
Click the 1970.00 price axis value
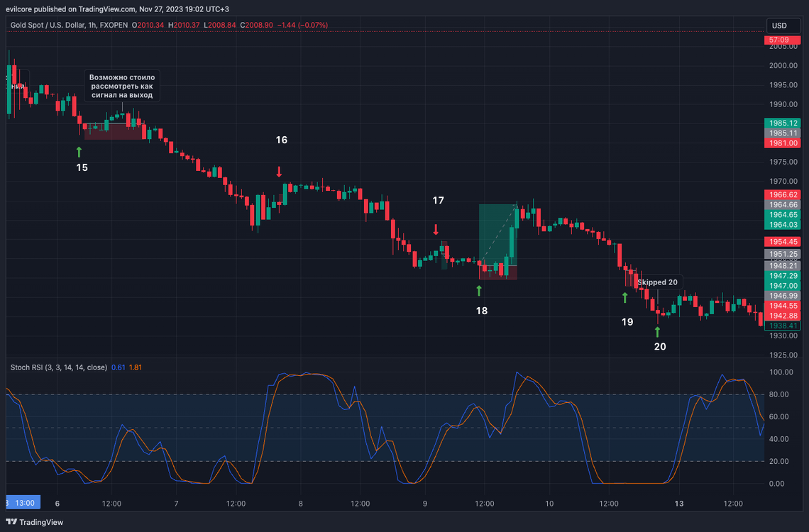783,182
